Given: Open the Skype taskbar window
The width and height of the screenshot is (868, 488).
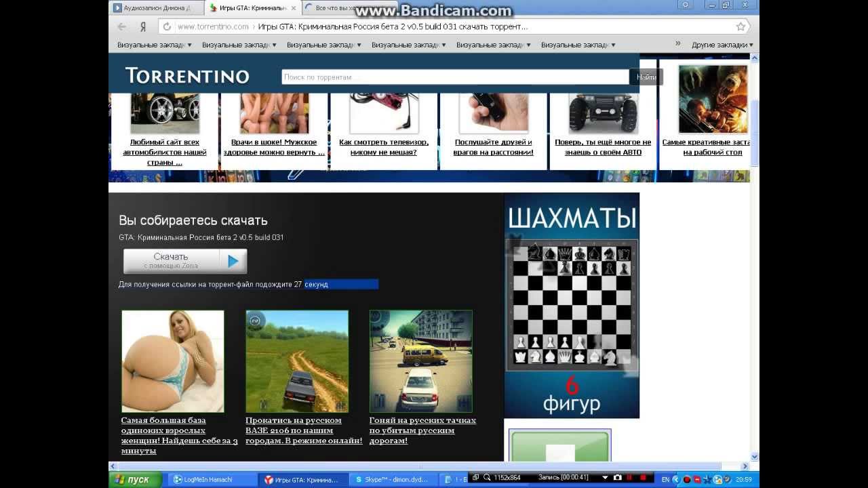Looking at the screenshot, I should [x=393, y=479].
